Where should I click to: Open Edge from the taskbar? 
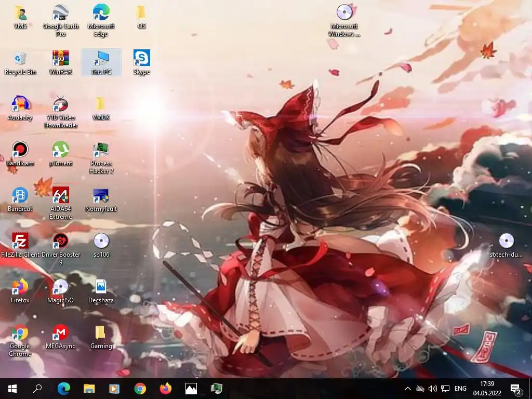[64, 389]
